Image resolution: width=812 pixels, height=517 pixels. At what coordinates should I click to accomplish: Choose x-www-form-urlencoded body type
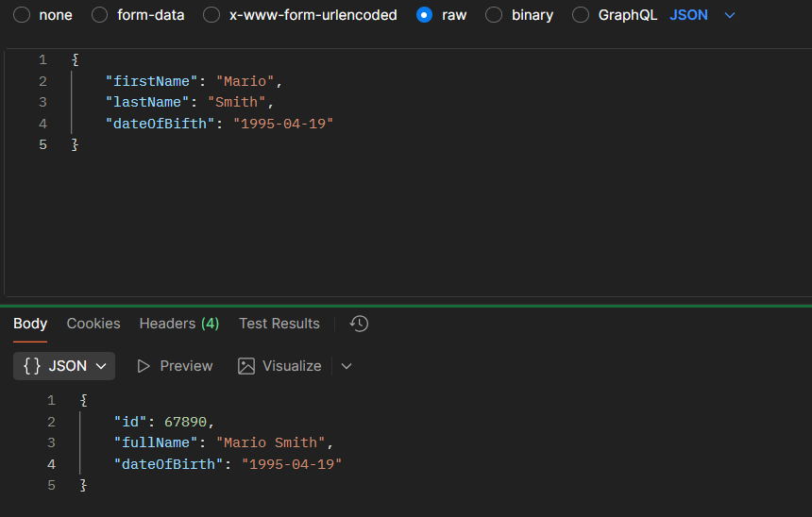(x=212, y=15)
